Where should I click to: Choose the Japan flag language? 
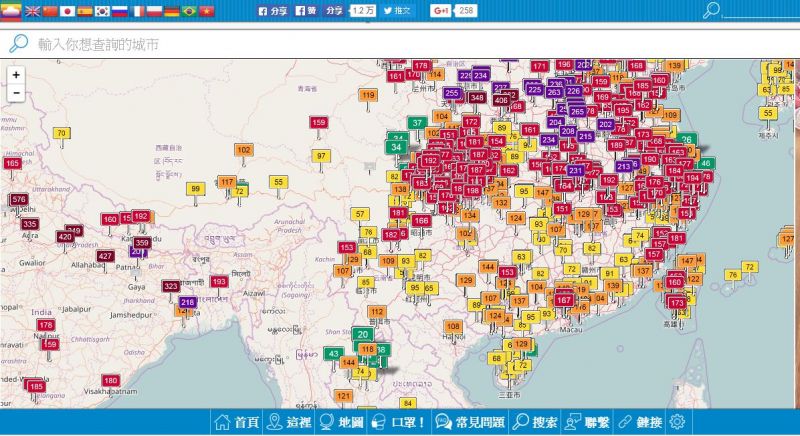[x=67, y=11]
